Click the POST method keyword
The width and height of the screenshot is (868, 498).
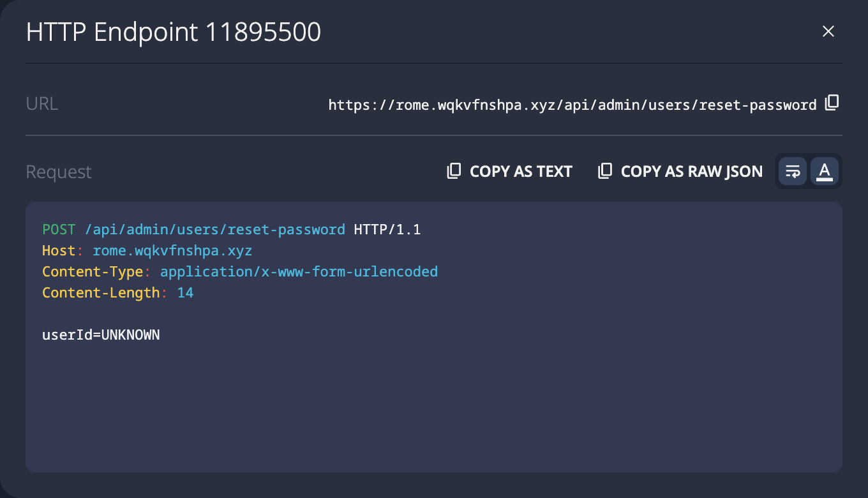(58, 229)
